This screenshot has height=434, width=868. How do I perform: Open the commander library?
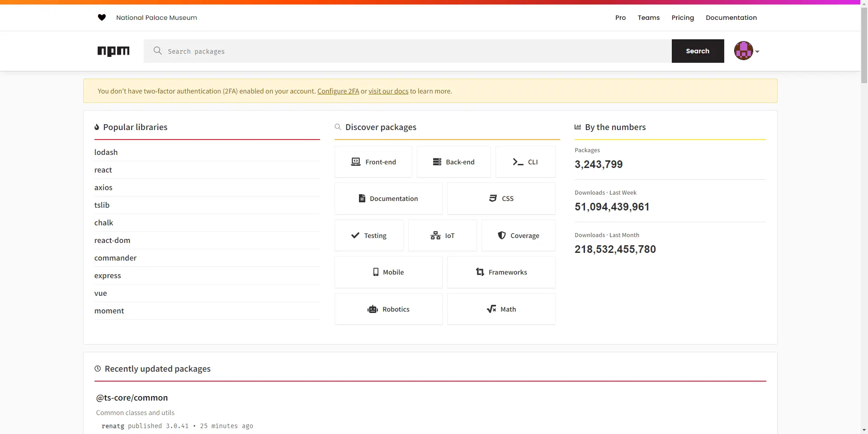115,258
